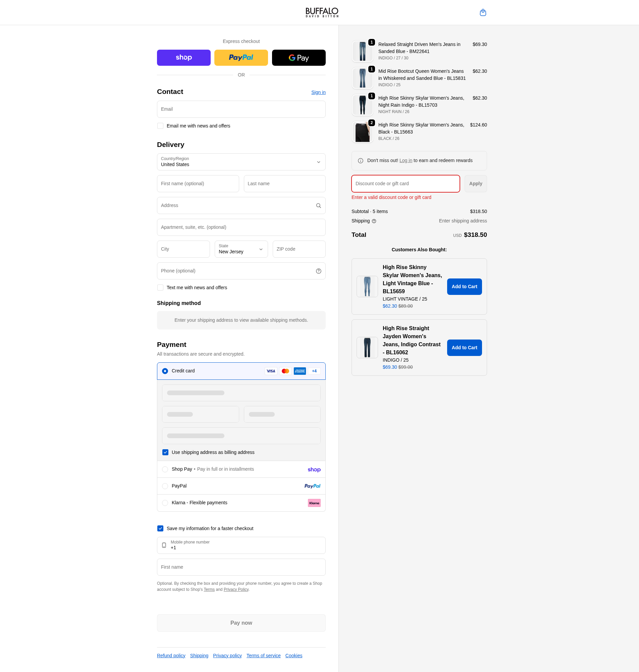Click the shipping info question mark icon

pyautogui.click(x=374, y=221)
